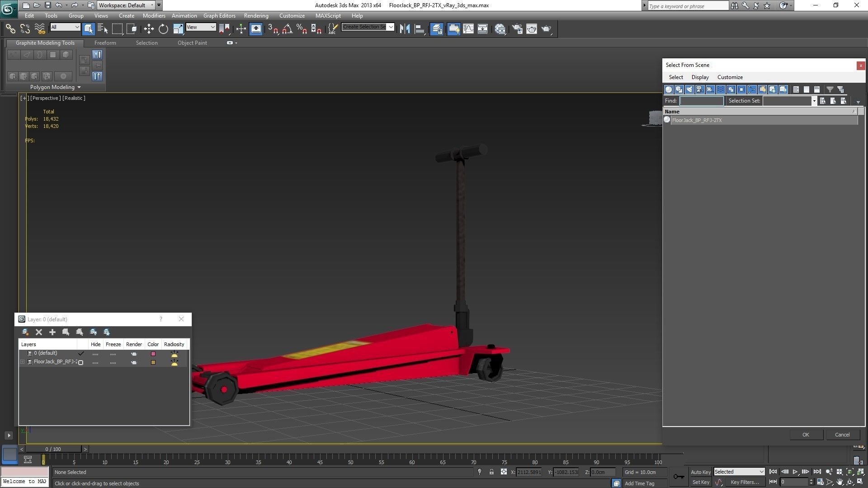The width and height of the screenshot is (868, 488).
Task: Expand the FloorJack_BP_RFJ-2 layer tree node
Action: [x=22, y=362]
